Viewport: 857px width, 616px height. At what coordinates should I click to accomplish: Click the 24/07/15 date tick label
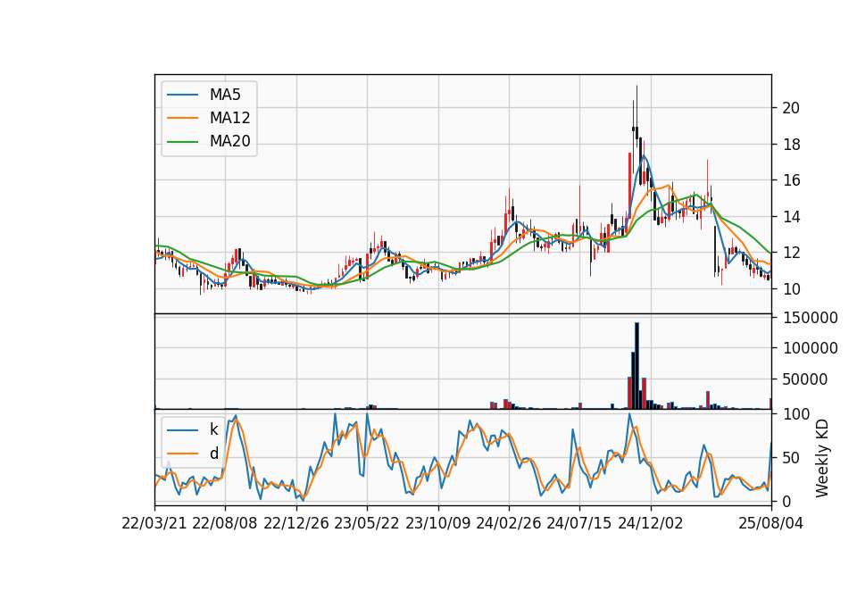coord(578,523)
